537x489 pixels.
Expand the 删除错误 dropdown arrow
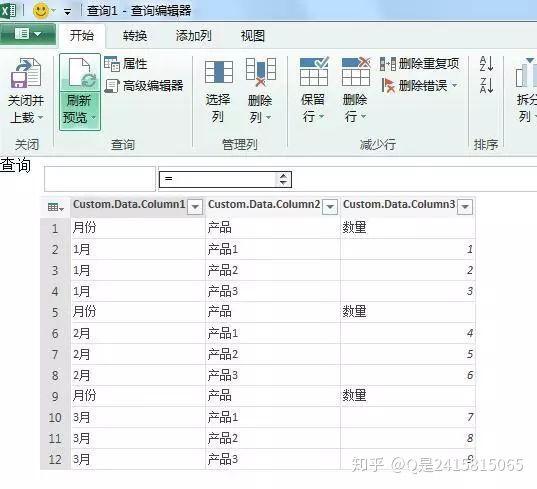coord(455,85)
